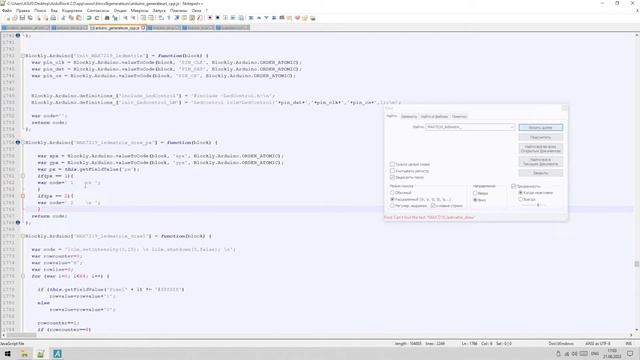This screenshot has height=360, width=640.
Task: Click the Zoom Out toolbar icon
Action: coord(133,18)
